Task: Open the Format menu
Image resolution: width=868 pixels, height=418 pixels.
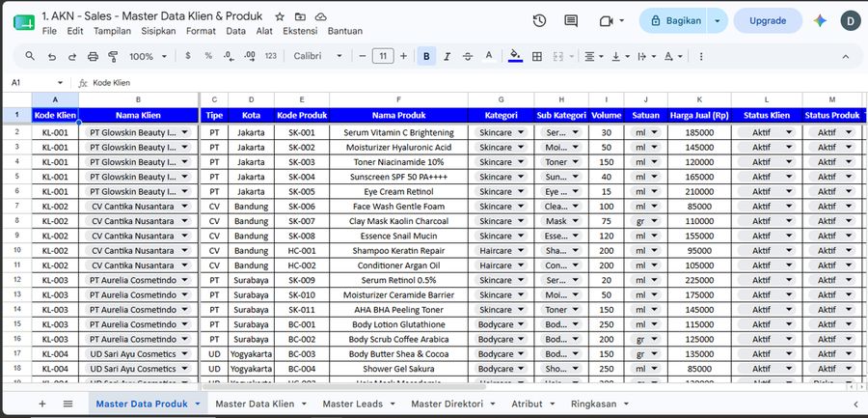Action: tap(201, 31)
